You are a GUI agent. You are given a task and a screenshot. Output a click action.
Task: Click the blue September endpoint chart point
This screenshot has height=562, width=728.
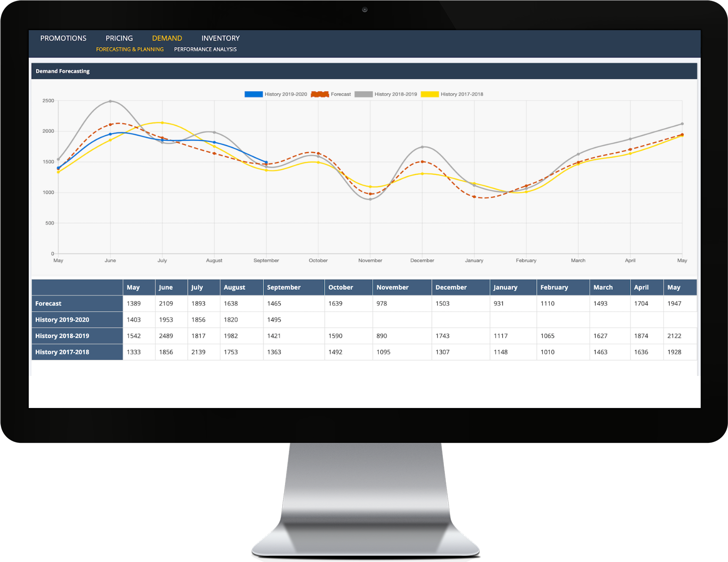pyautogui.click(x=266, y=163)
